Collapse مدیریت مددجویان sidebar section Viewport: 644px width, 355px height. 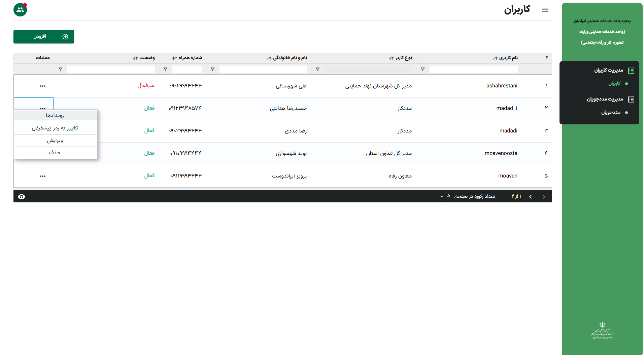coord(605,99)
